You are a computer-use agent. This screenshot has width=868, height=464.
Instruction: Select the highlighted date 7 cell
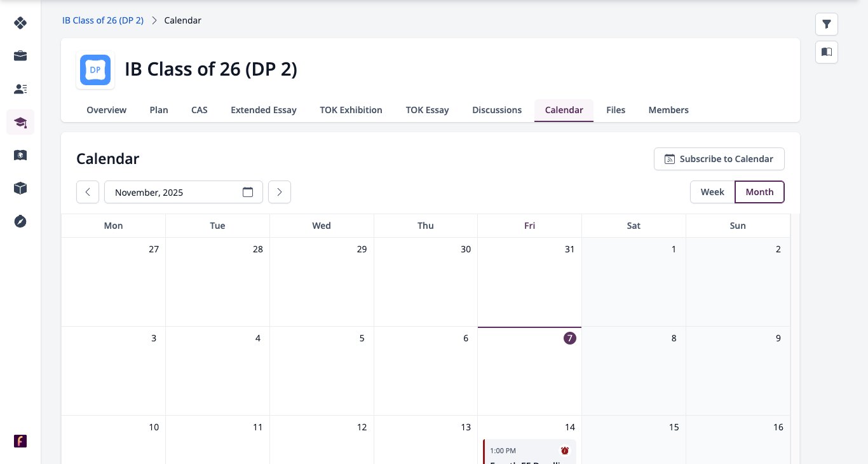pyautogui.click(x=529, y=371)
